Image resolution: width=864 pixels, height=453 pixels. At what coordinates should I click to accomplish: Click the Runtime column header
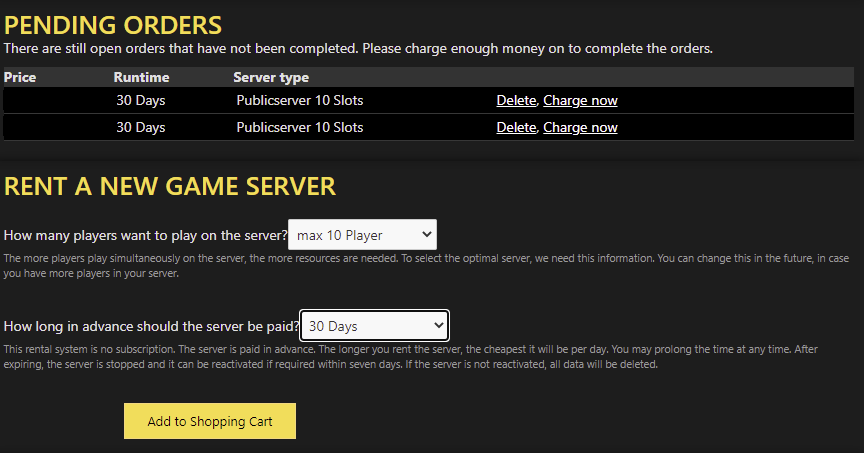[x=141, y=77]
